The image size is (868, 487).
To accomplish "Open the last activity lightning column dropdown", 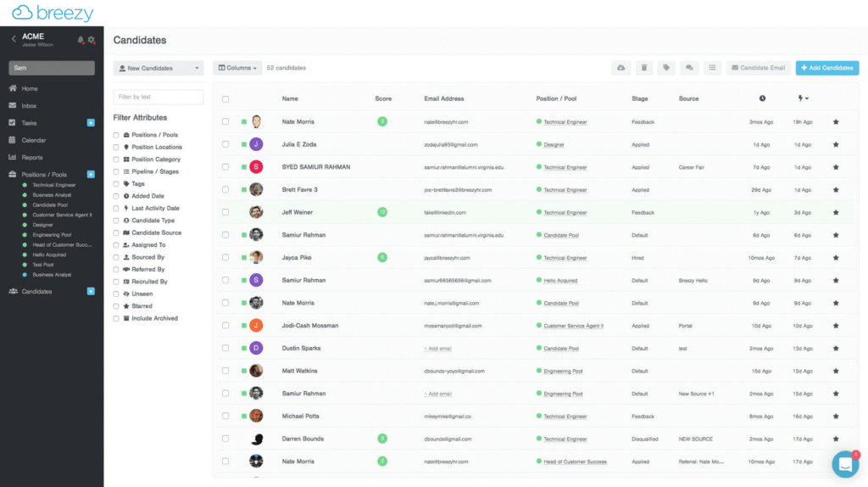I will tap(804, 98).
